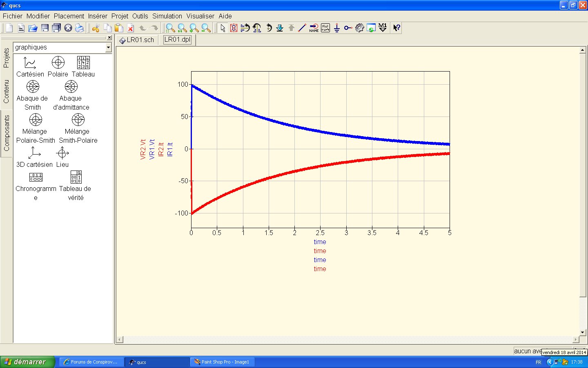The image size is (588, 368).
Task: Zoom to fit entire view
Action: [170, 28]
